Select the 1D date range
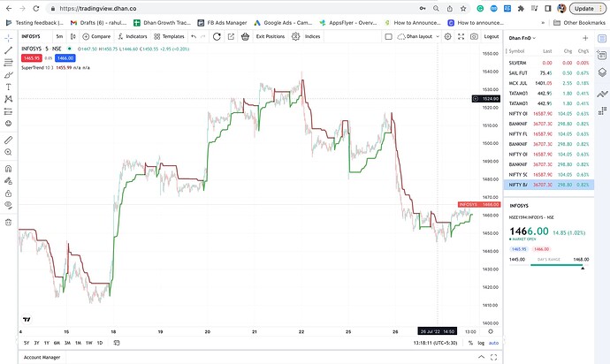The image size is (610, 364). coord(100,343)
